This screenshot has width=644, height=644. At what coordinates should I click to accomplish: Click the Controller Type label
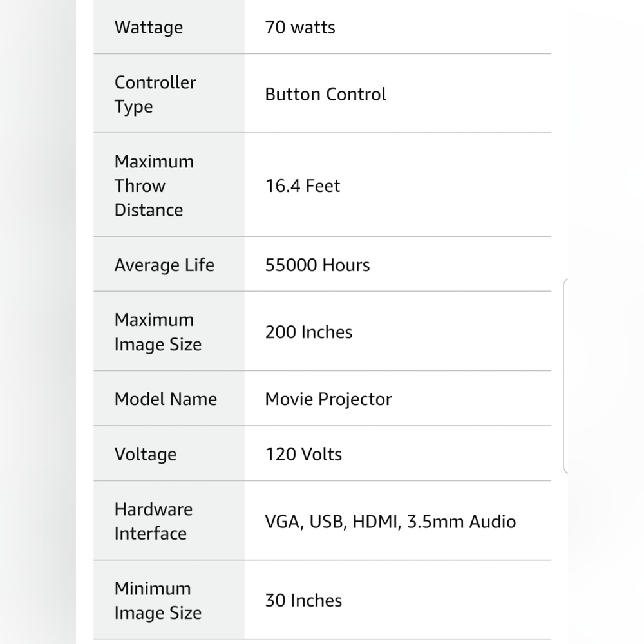coord(155,94)
